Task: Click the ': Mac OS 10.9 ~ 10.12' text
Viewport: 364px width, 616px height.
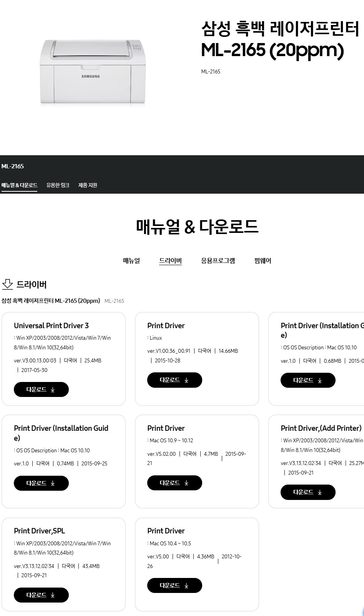Action: [170, 440]
